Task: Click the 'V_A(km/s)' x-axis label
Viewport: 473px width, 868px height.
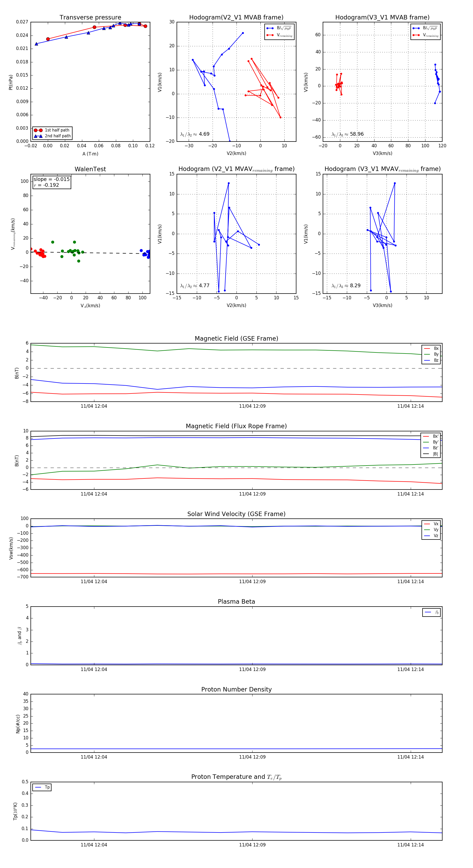Action: pyautogui.click(x=90, y=306)
